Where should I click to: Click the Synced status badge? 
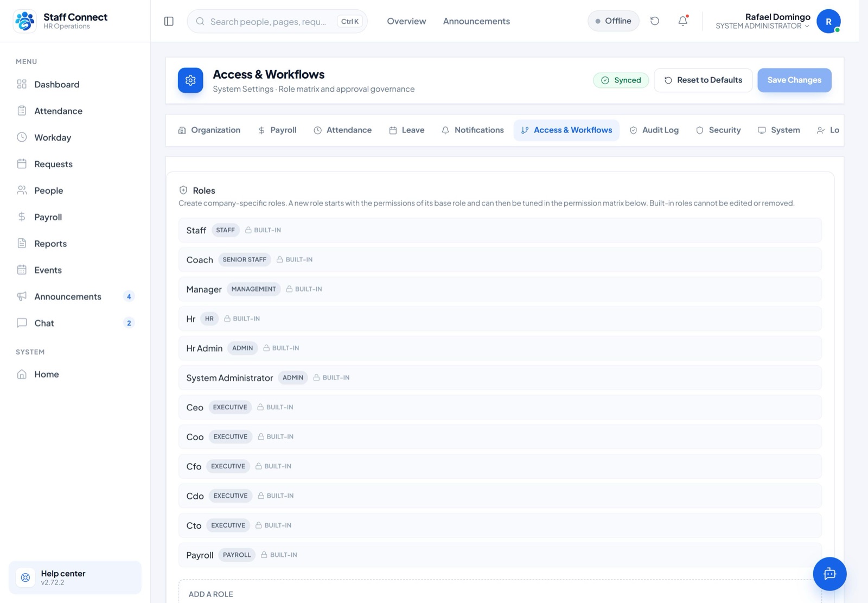(x=621, y=80)
